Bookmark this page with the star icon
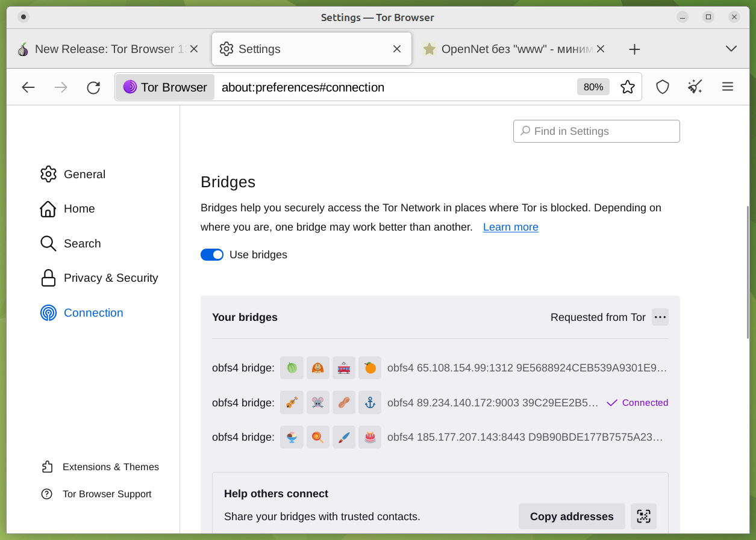 coord(628,87)
